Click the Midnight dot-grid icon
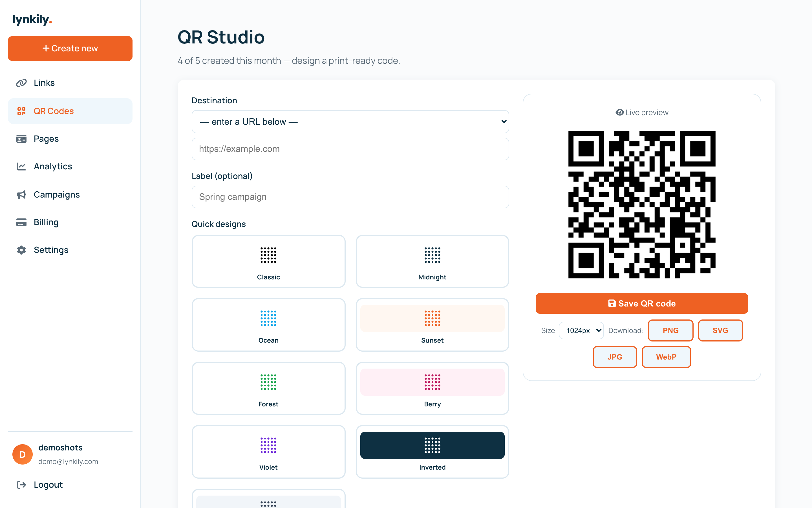The width and height of the screenshot is (812, 508). pyautogui.click(x=432, y=255)
